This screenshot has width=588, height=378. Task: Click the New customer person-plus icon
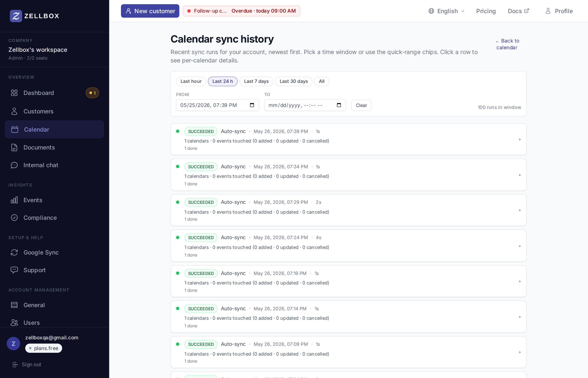pos(129,11)
